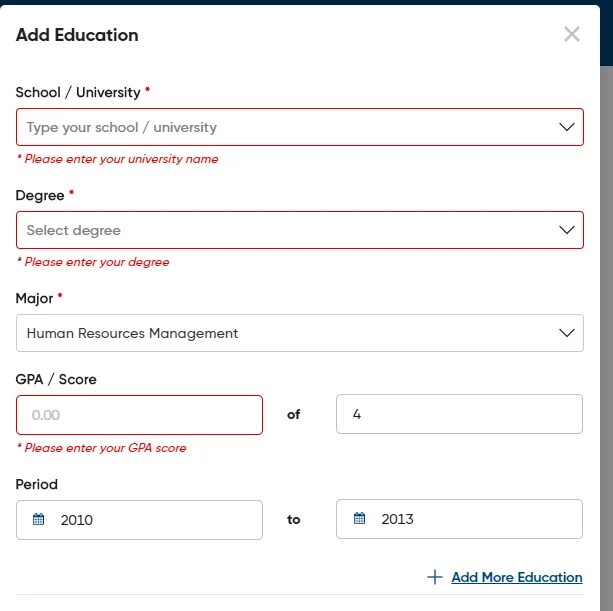Open the Select degree combo box

[x=280, y=230]
